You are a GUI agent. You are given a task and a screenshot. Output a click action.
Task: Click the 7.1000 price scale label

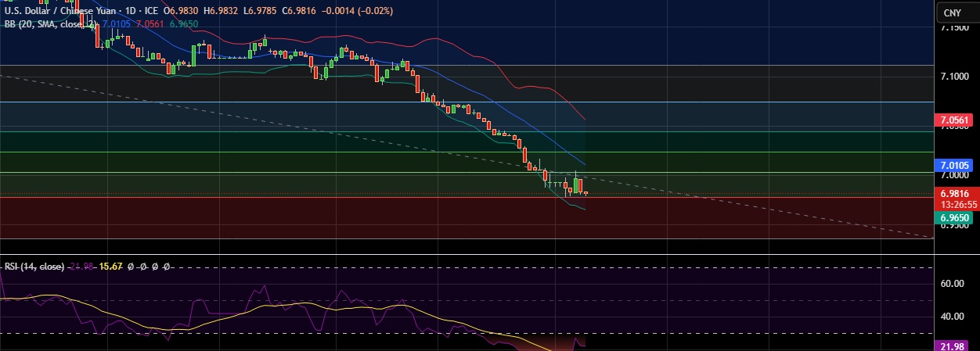pyautogui.click(x=953, y=76)
